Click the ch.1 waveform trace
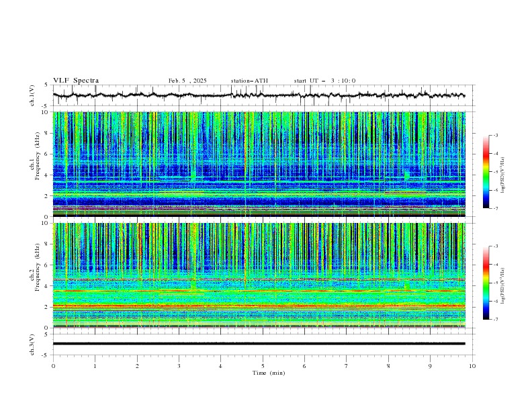Screen dimensions: 532x411 [259, 95]
